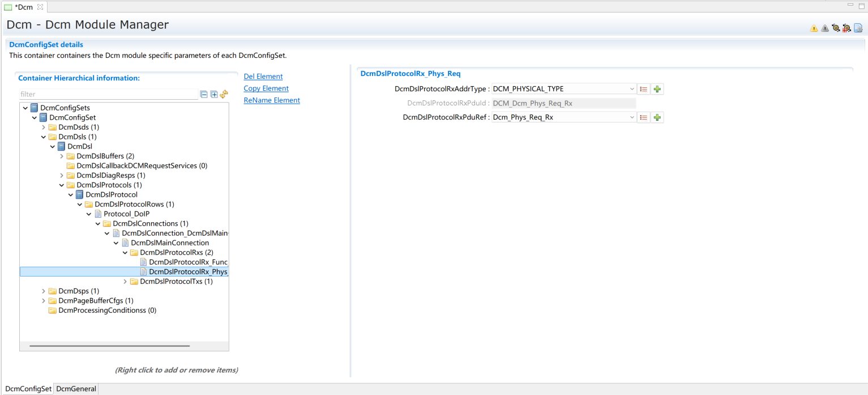The height and width of the screenshot is (395, 868).
Task: Open the DcmDslProtocolRxAddrType dropdown
Action: pos(632,89)
